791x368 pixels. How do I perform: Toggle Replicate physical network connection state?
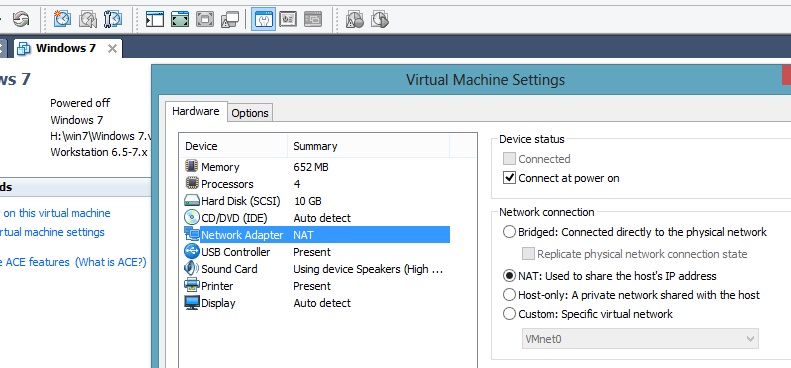528,254
